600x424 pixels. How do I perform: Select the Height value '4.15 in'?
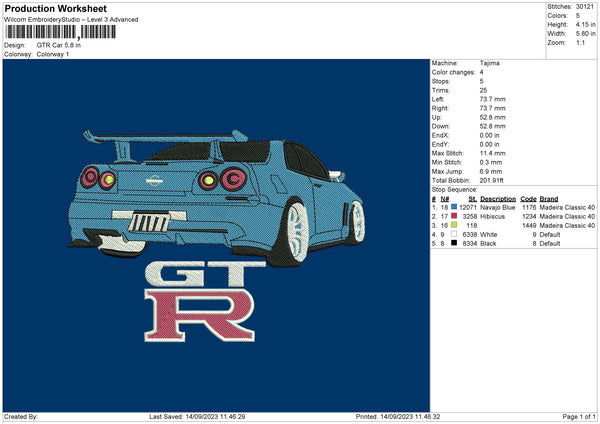pyautogui.click(x=585, y=24)
